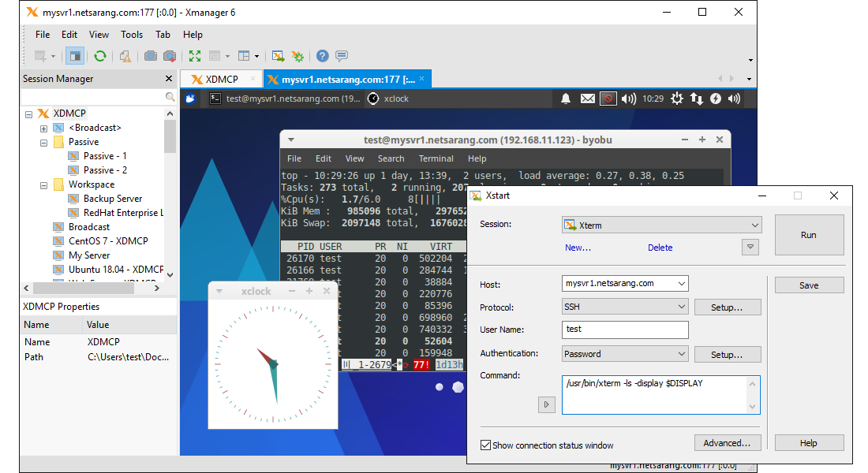The image size is (868, 473).
Task: Open the New session icon's dropdown arrow
Action: pos(53,57)
